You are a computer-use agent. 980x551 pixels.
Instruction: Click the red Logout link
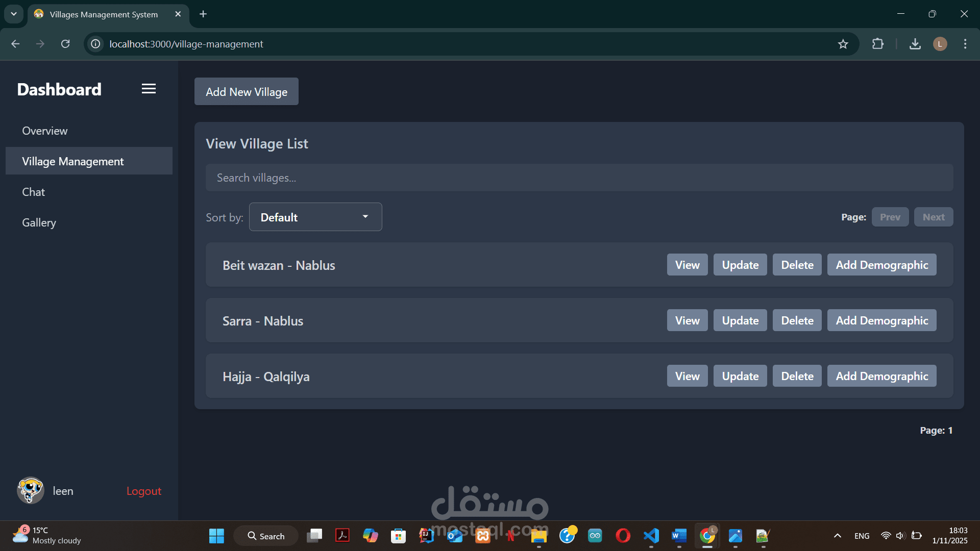click(144, 491)
